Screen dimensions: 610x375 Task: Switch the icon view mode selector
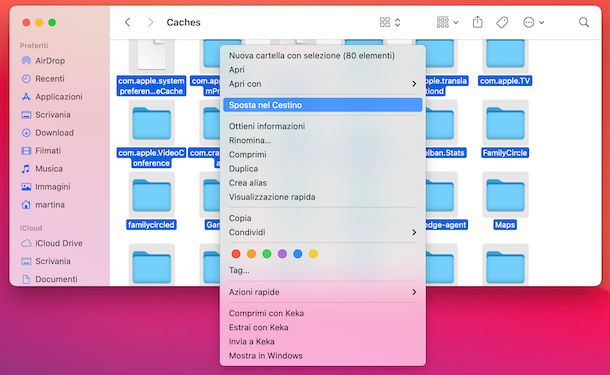390,22
